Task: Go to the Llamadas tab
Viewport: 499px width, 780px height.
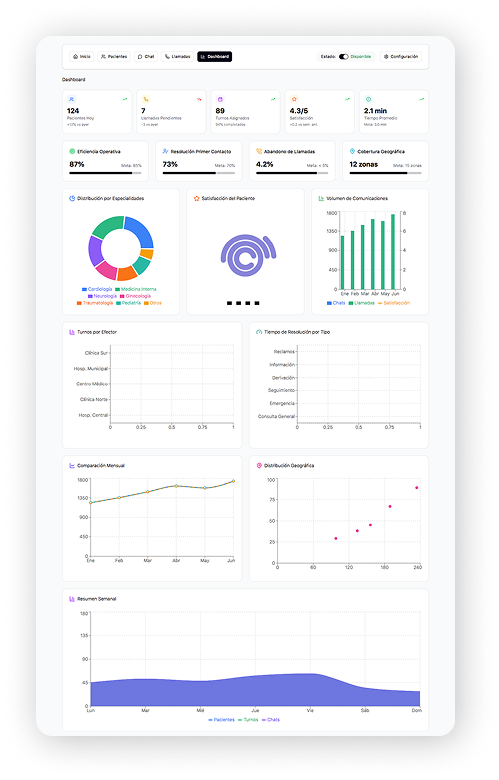Action: [178, 57]
